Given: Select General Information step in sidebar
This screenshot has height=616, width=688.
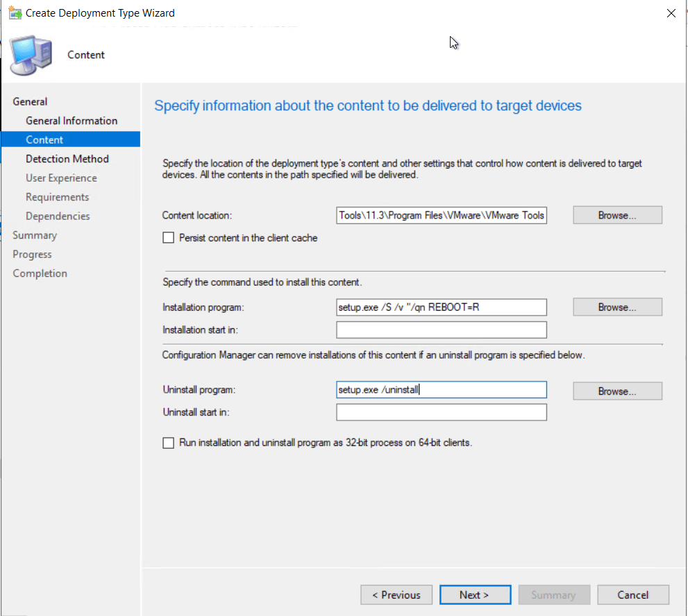Looking at the screenshot, I should (72, 121).
